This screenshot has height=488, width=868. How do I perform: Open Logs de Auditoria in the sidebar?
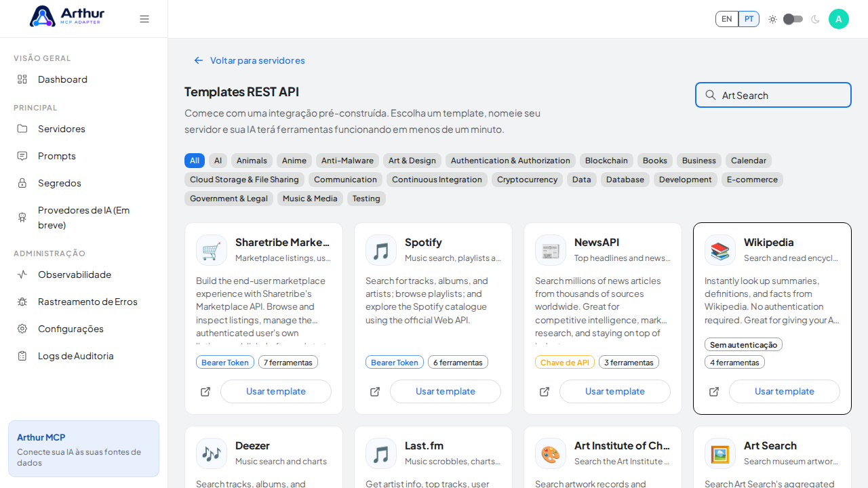tap(84, 356)
